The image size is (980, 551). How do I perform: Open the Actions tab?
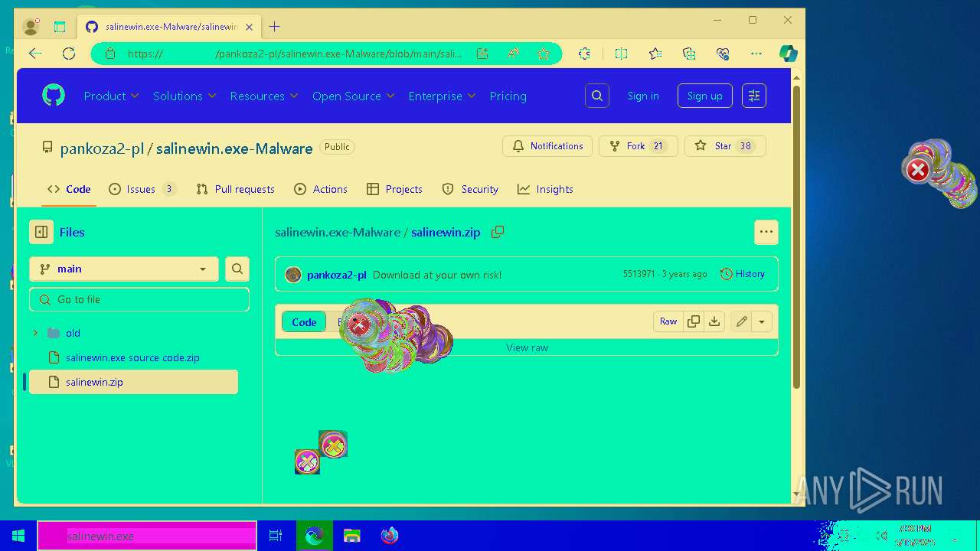click(321, 189)
